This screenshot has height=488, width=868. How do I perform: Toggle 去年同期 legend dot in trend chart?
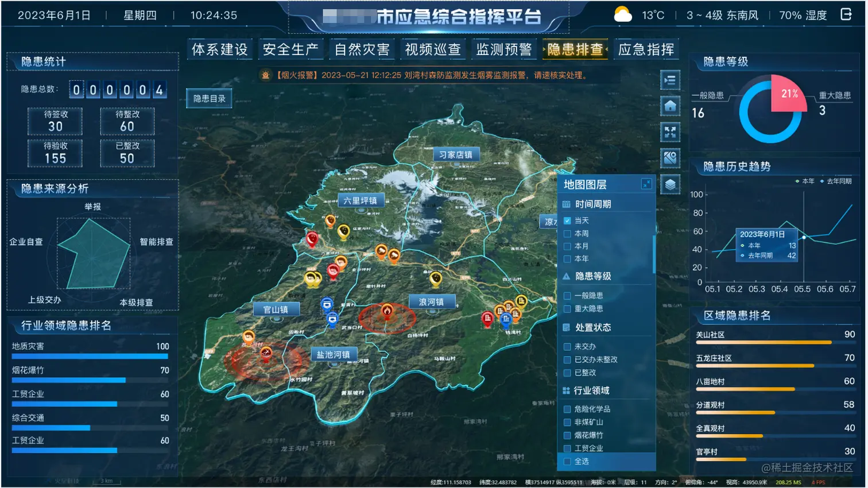pos(821,181)
